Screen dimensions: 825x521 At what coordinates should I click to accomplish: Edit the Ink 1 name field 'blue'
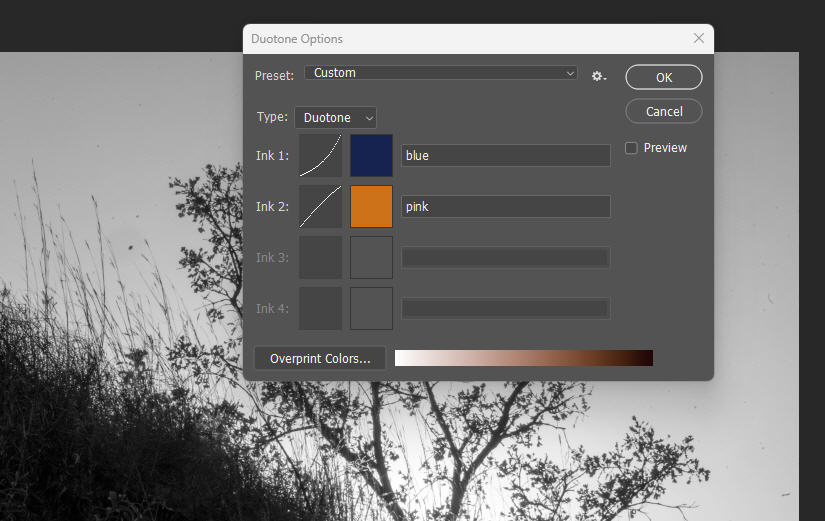click(506, 155)
